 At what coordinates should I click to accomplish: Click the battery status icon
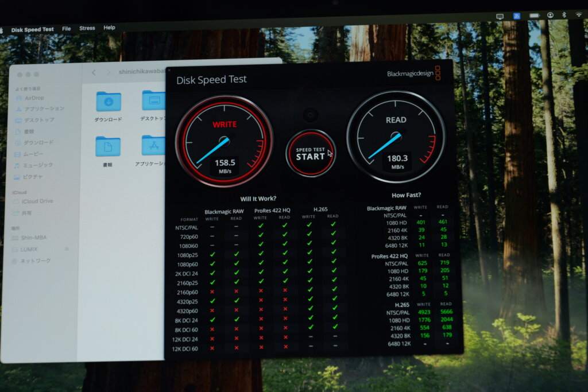coord(535,15)
